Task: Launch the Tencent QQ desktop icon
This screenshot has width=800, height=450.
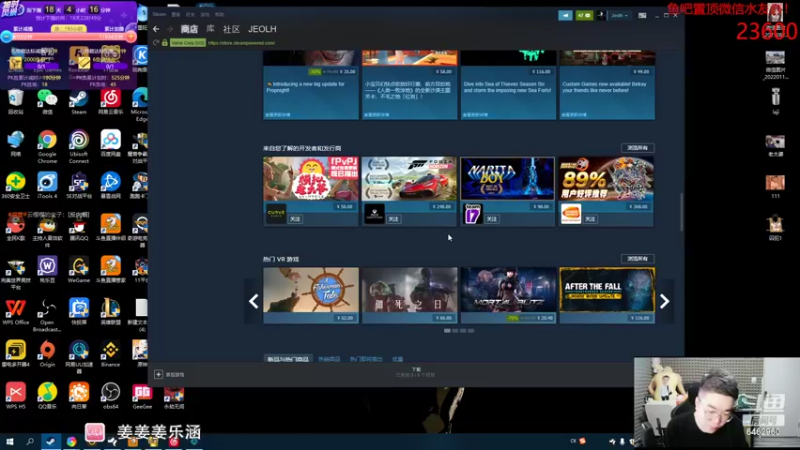Action: [x=79, y=228]
